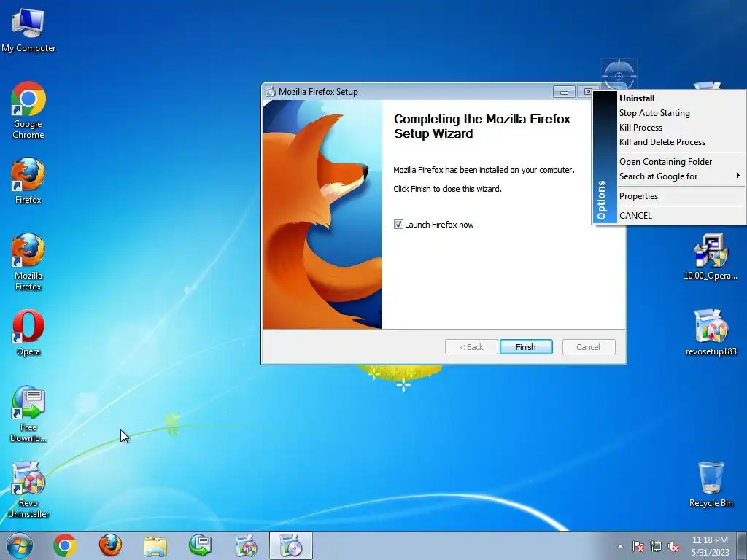Launch Firefox from the taskbar
The height and width of the screenshot is (560, 747).
(x=111, y=545)
